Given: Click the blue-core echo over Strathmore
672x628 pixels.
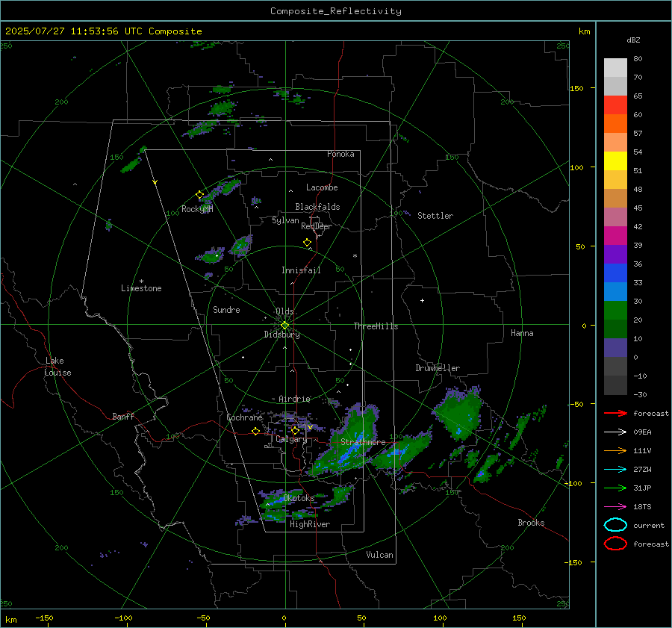Looking at the screenshot, I should coord(347,441).
